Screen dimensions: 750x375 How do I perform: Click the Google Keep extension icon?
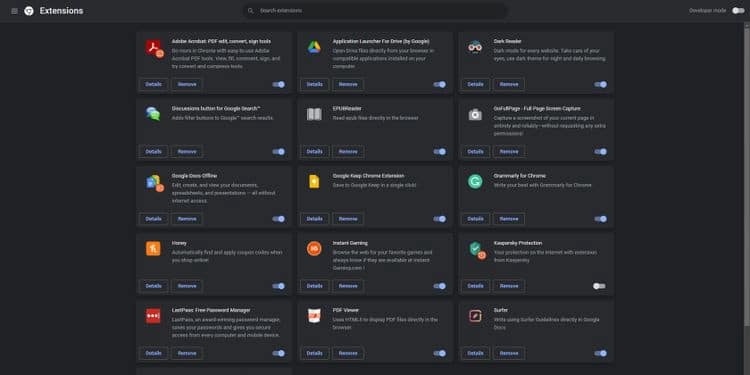(x=314, y=182)
